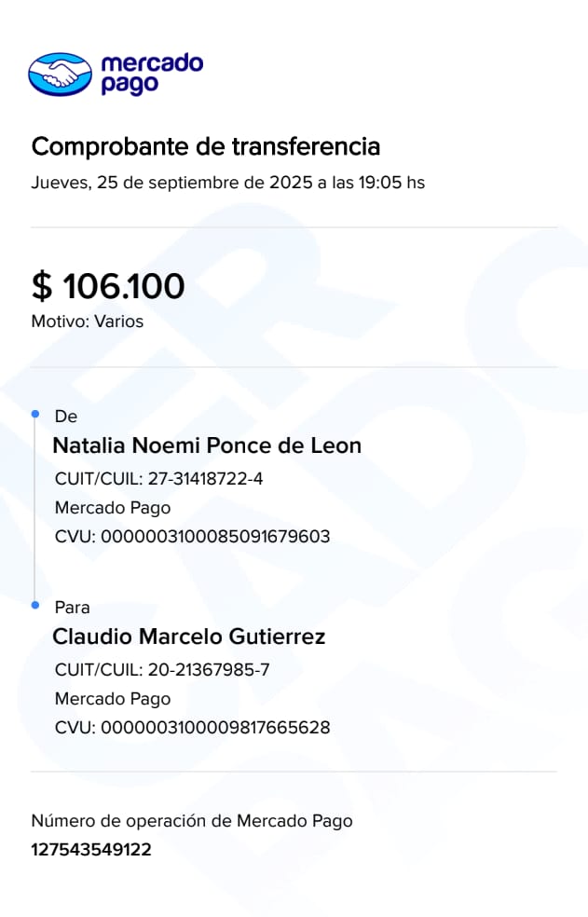The image size is (588, 917).
Task: Click the "Motivo: Varios" text
Action: point(88,322)
